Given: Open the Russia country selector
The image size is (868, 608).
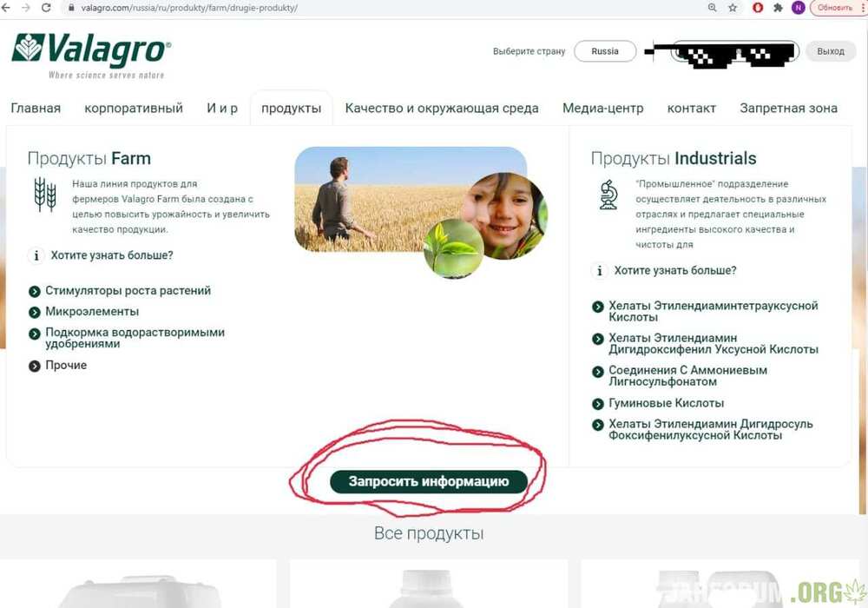Looking at the screenshot, I should click(605, 51).
